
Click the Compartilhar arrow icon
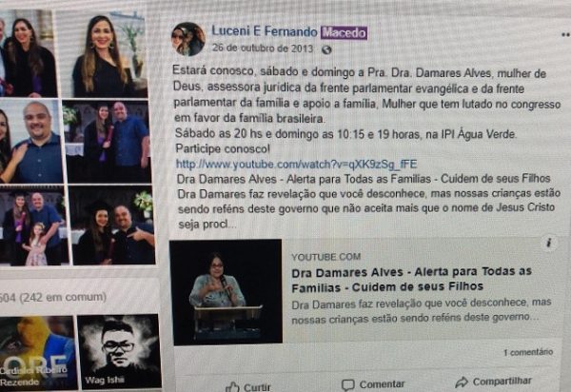[x=462, y=382]
